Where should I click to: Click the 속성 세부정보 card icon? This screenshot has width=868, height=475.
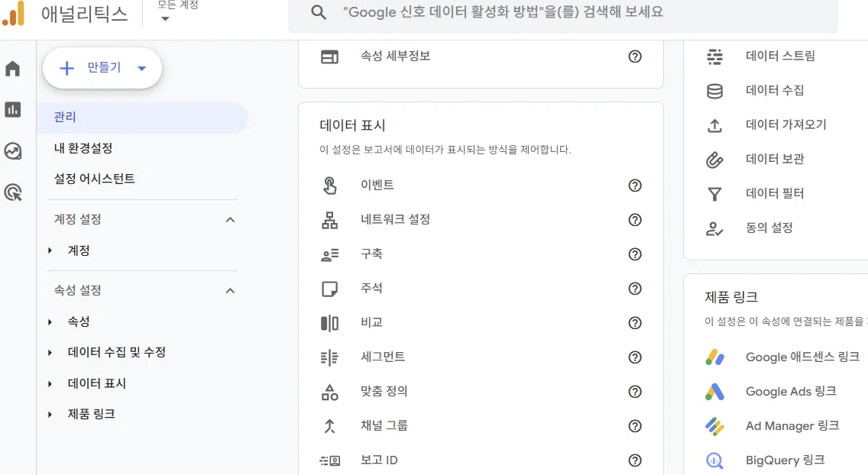[x=330, y=57]
